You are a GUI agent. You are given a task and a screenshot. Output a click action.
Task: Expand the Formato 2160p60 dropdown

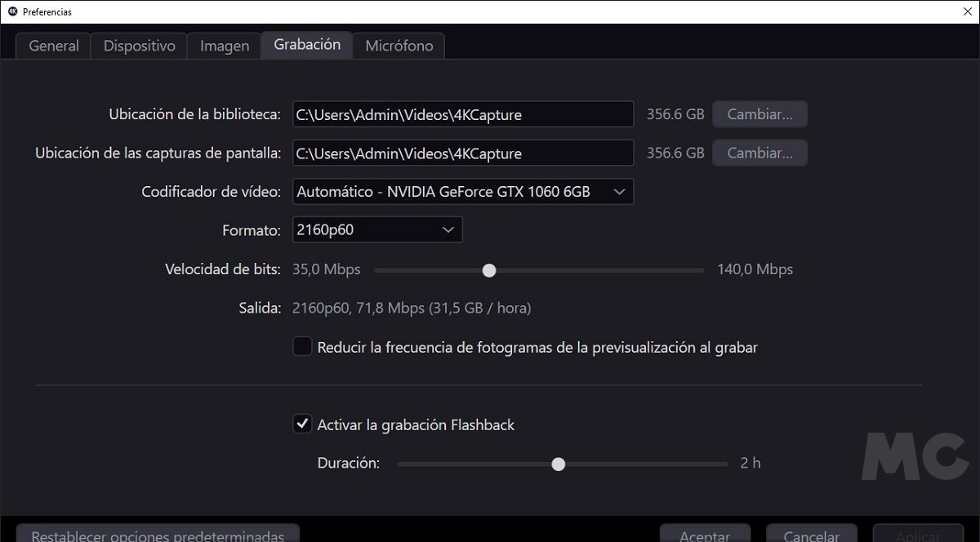point(377,230)
